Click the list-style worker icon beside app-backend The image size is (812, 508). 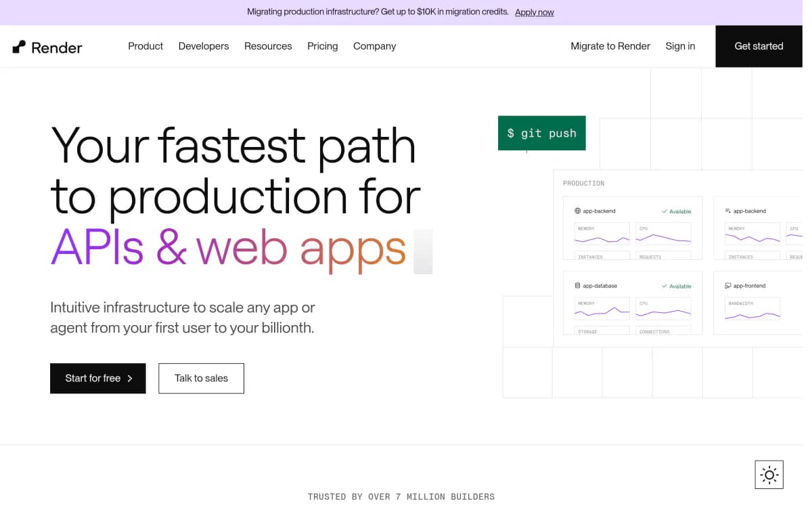click(x=728, y=211)
